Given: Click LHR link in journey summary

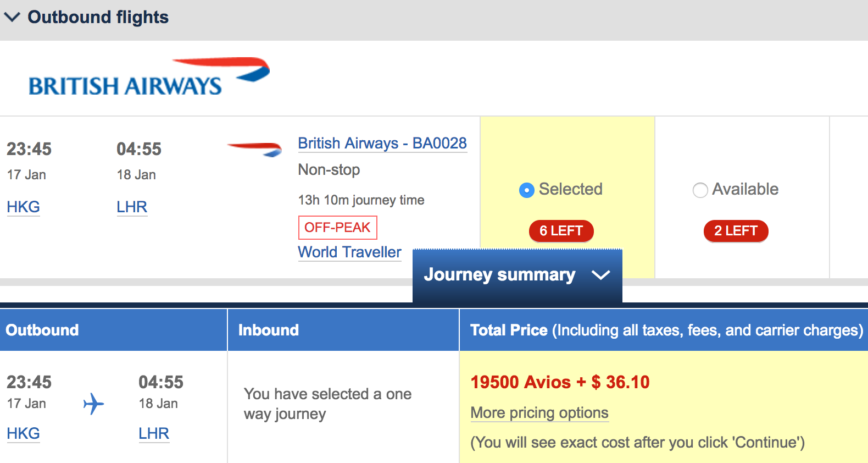Looking at the screenshot, I should 154,434.
